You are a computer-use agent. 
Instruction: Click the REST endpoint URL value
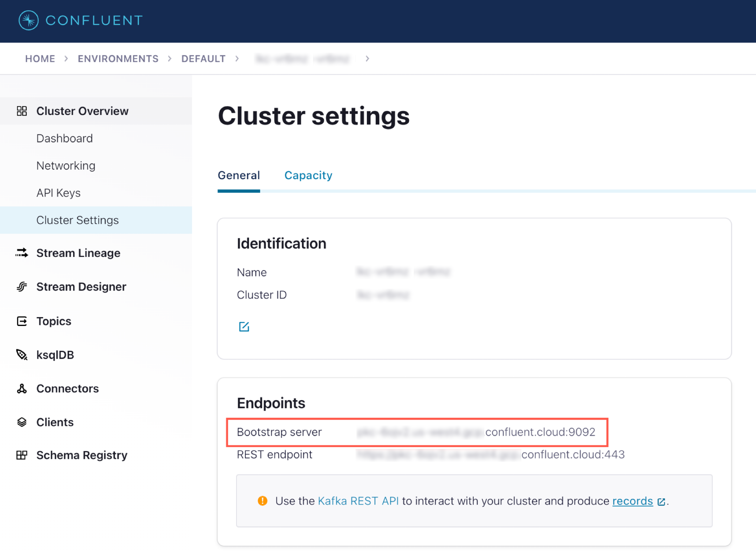491,454
